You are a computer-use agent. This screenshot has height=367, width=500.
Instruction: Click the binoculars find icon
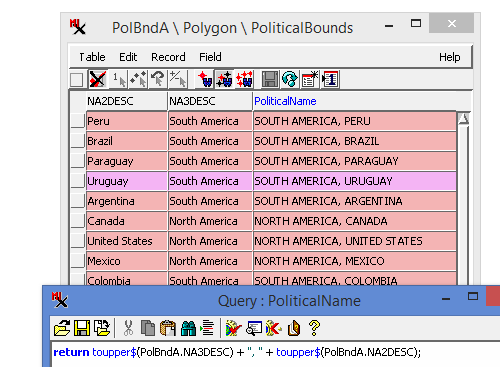[188, 328]
